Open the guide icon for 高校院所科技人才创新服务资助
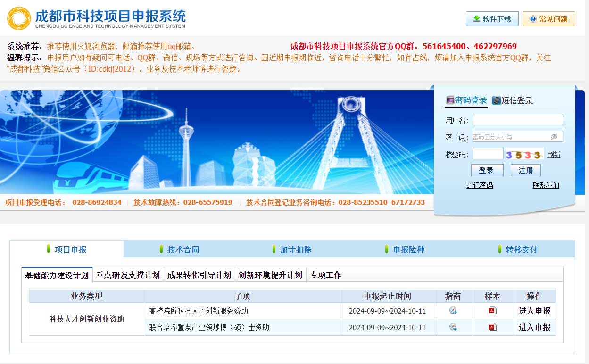Image resolution: width=589 pixels, height=364 pixels. point(453,311)
